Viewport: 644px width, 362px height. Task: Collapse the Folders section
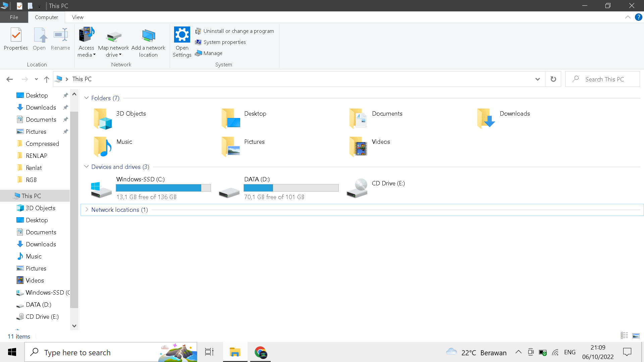pos(87,98)
